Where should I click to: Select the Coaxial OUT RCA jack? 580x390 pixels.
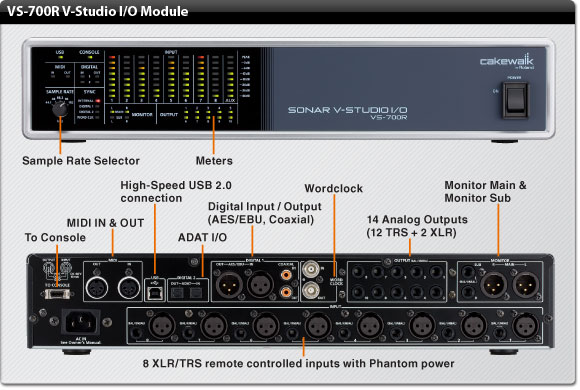286,292
